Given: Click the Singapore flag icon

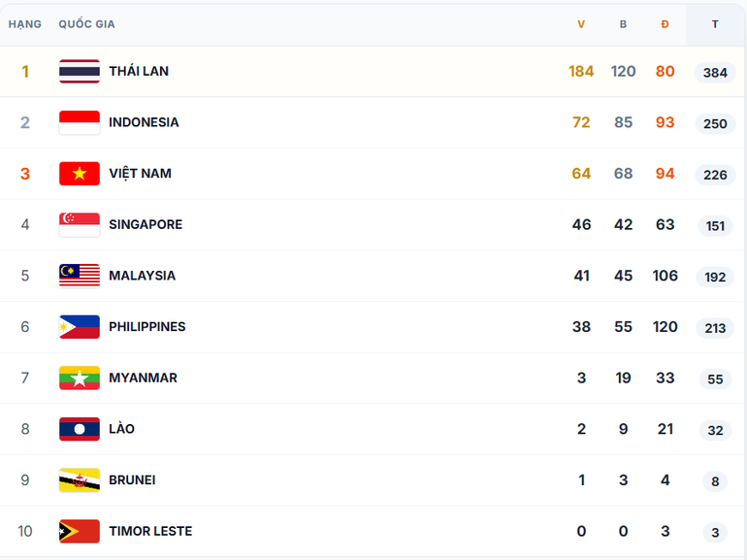Looking at the screenshot, I should tap(79, 224).
